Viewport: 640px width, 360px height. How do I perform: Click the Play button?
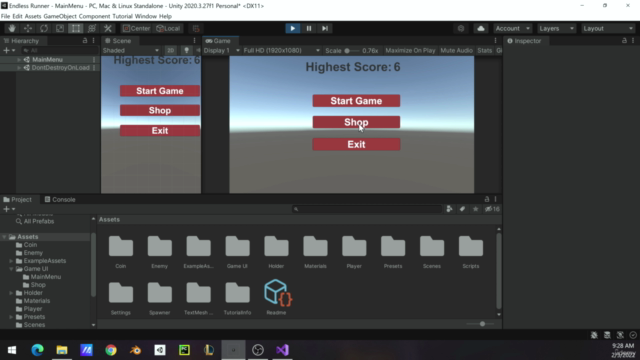click(293, 28)
